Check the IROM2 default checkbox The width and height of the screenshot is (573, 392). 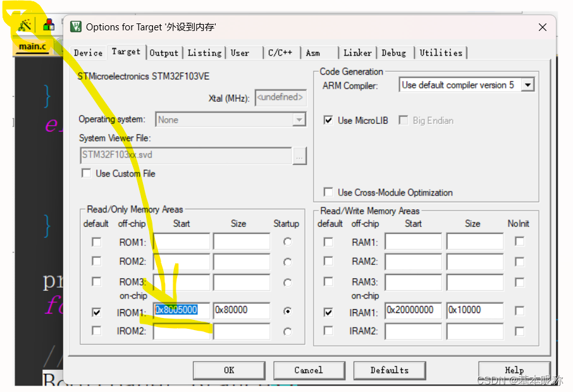coord(97,331)
